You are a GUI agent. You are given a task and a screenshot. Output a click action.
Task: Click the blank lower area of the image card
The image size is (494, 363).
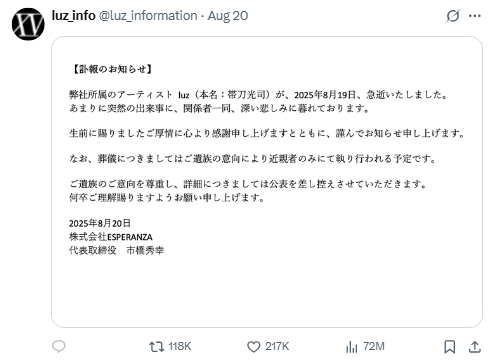click(267, 292)
